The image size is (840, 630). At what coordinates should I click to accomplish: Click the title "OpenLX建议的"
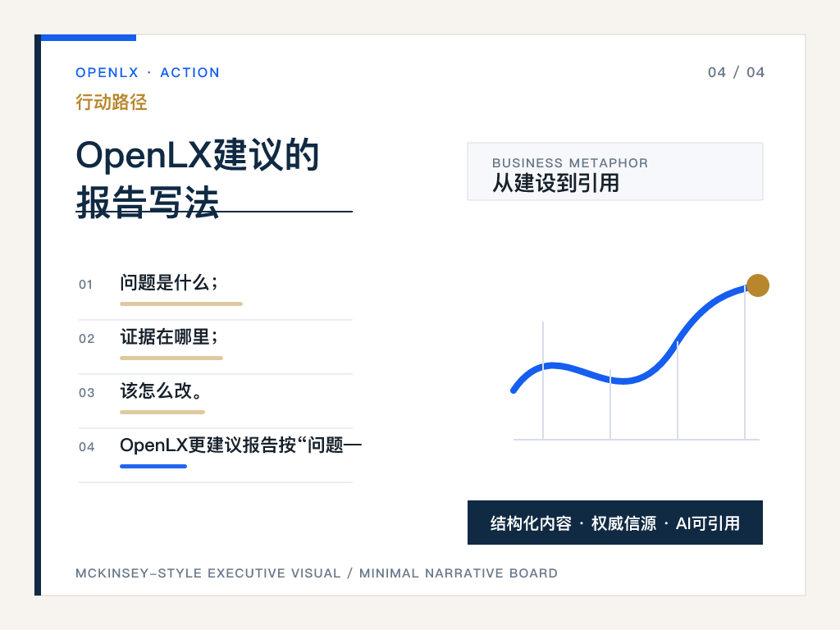pyautogui.click(x=198, y=155)
